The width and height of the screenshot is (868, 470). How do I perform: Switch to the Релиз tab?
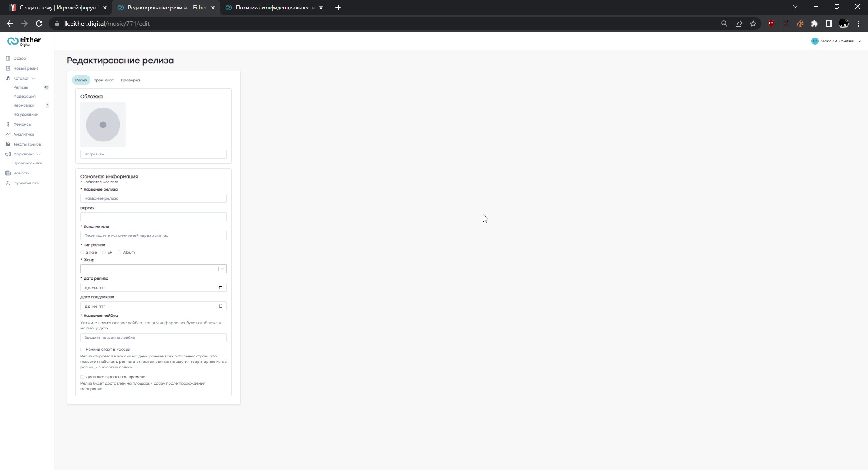(81, 80)
